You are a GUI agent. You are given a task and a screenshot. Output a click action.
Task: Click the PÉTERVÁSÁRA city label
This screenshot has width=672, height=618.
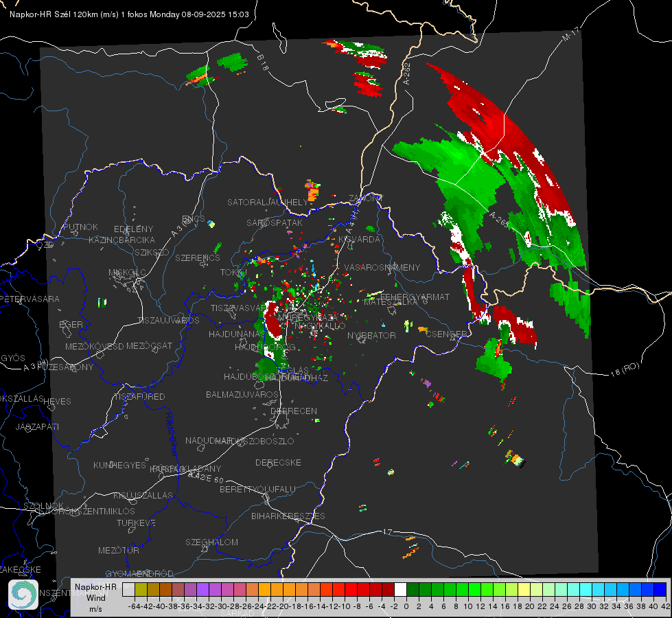click(30, 299)
